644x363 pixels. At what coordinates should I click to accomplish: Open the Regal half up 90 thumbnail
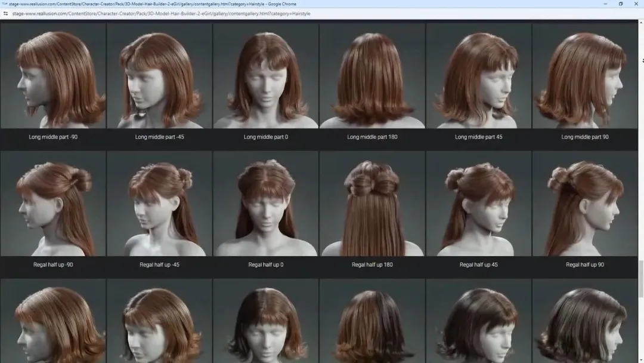pyautogui.click(x=585, y=204)
